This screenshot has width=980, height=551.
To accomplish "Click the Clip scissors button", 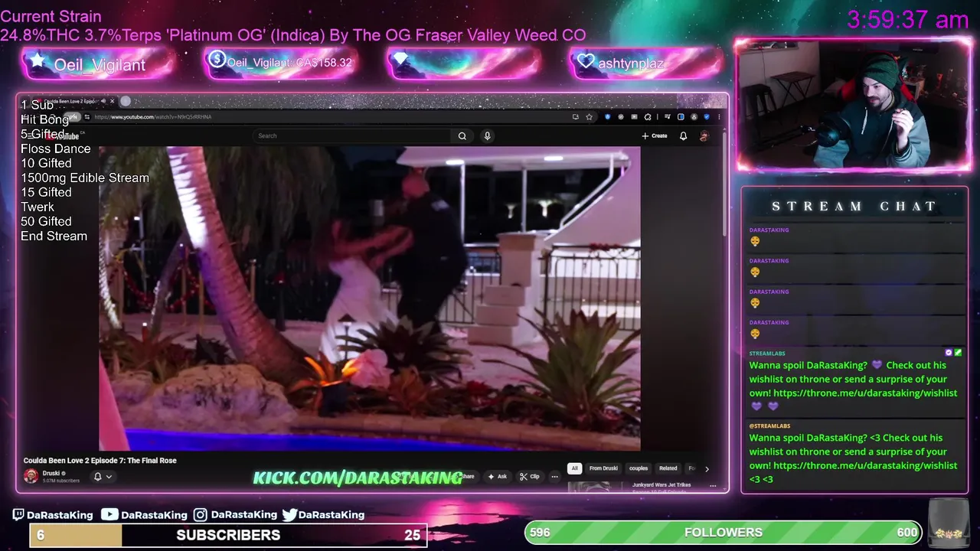I will (x=530, y=477).
